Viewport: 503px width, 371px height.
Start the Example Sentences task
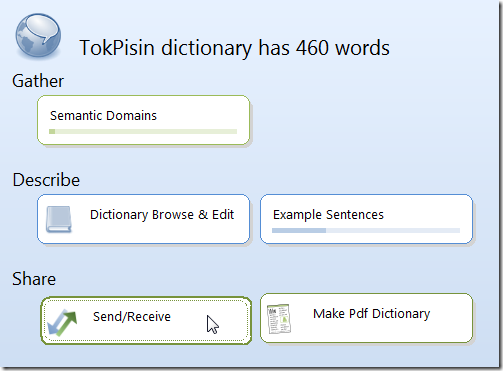coord(366,219)
